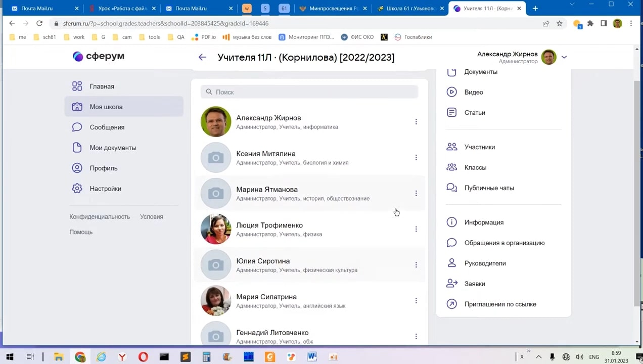Open options menu for Александр Жирнов
The width and height of the screenshot is (643, 364).
click(x=416, y=122)
